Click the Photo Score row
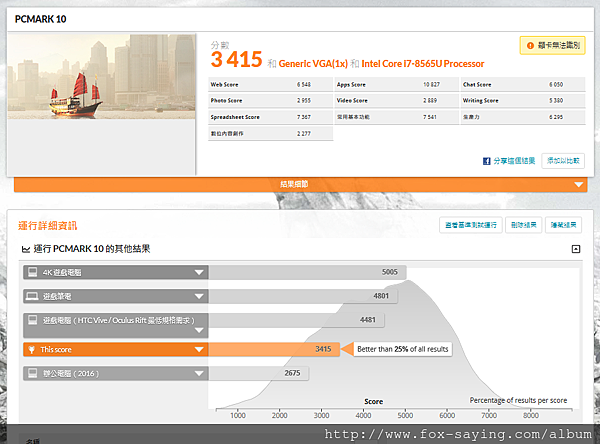Image resolution: width=600 pixels, height=444 pixels. pyautogui.click(x=270, y=101)
